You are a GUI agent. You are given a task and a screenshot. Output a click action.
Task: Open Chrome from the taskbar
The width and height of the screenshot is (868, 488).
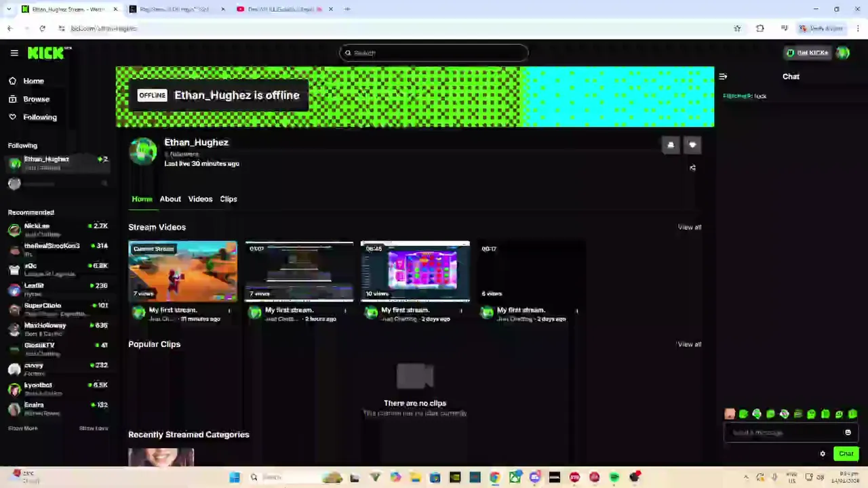click(494, 477)
